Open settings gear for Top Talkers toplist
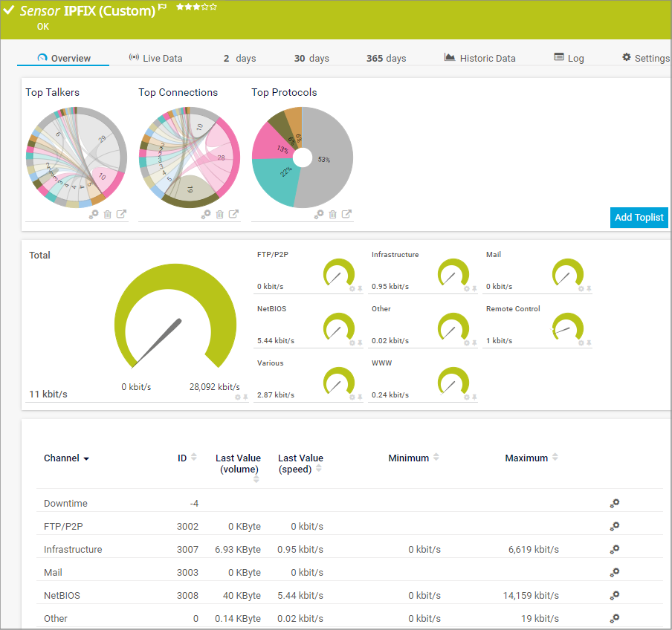The image size is (672, 630). [94, 214]
